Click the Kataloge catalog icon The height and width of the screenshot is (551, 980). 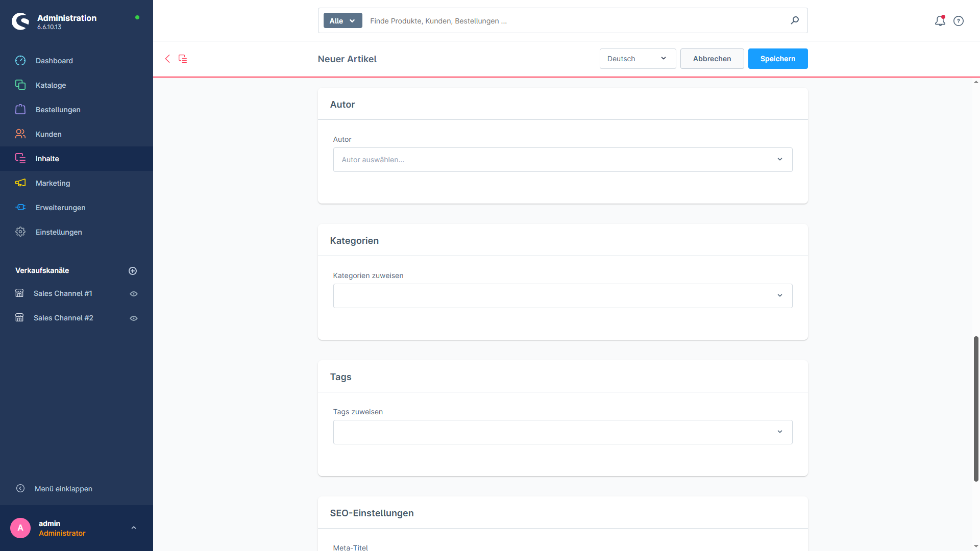[20, 85]
